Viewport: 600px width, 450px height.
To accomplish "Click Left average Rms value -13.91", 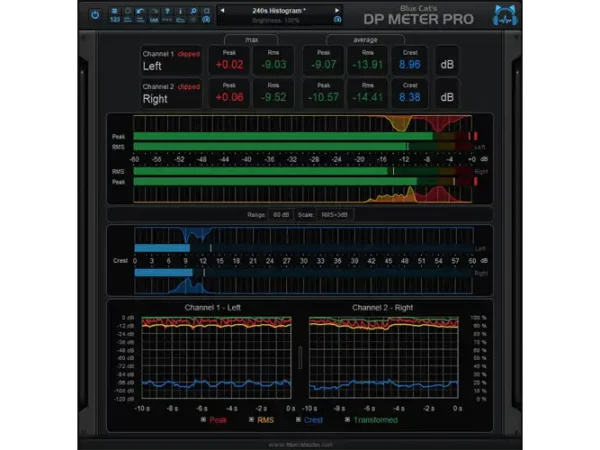I will (x=367, y=65).
